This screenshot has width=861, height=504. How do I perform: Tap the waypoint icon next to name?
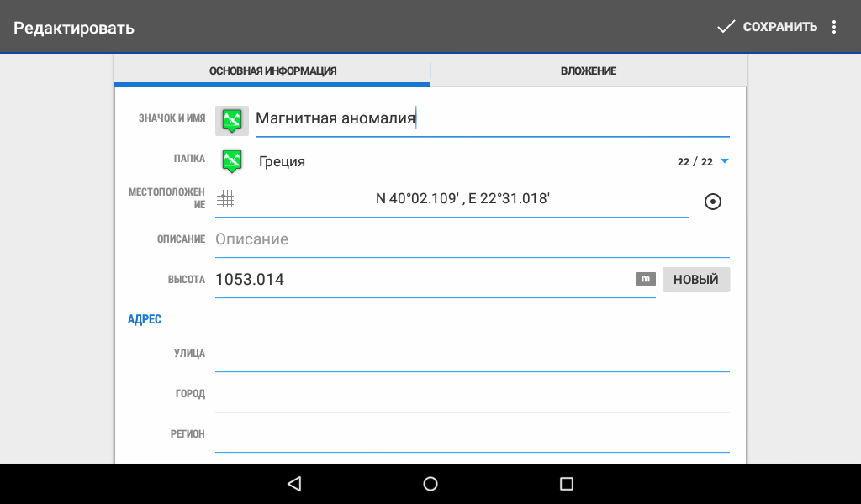point(232,120)
